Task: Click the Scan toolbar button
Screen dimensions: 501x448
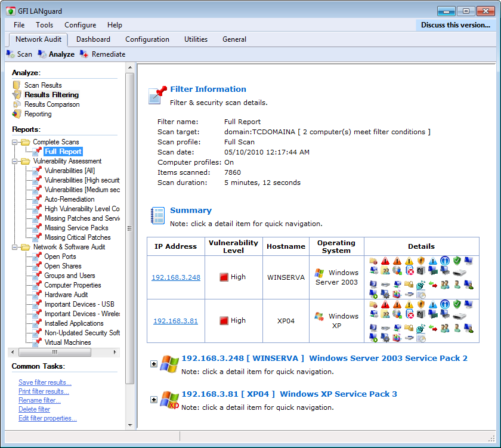Action: tap(19, 54)
